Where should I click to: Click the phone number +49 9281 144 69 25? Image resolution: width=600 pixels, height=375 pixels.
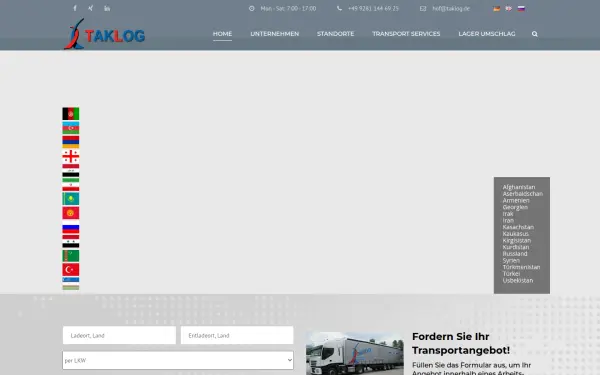pos(373,8)
